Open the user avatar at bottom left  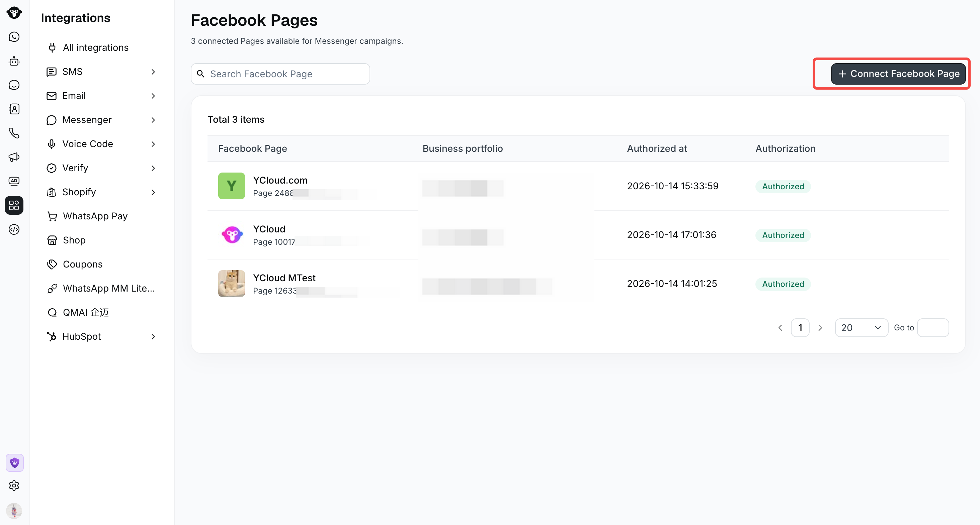[14, 511]
